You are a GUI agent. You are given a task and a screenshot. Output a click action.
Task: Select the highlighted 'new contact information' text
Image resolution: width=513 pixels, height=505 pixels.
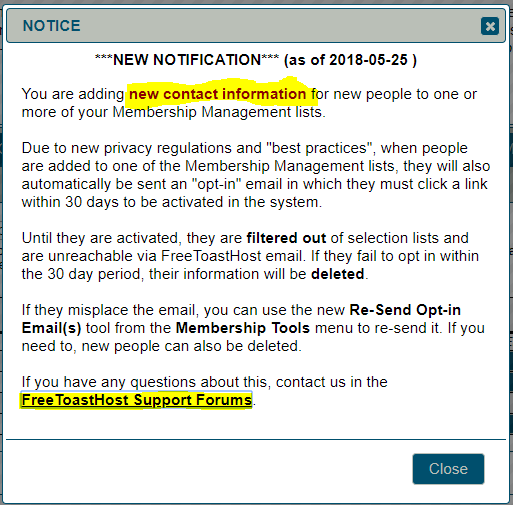(x=217, y=94)
